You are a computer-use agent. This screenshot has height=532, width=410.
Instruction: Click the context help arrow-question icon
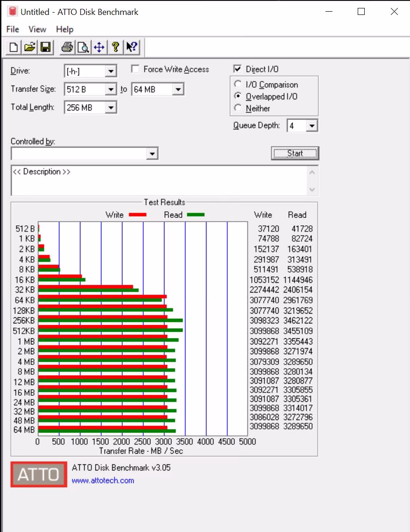point(132,47)
